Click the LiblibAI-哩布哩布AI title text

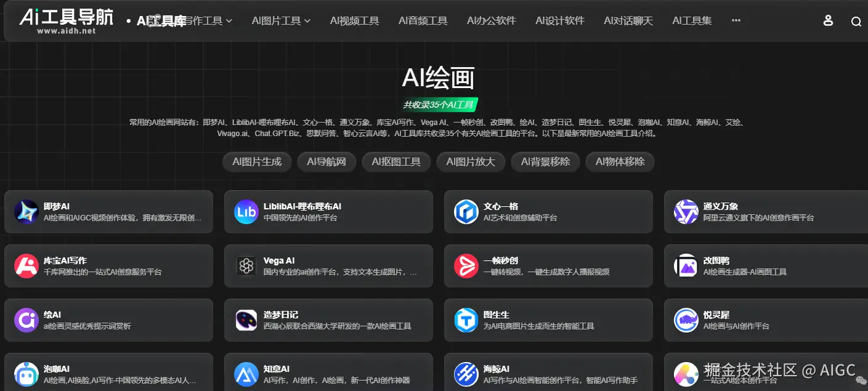[302, 206]
